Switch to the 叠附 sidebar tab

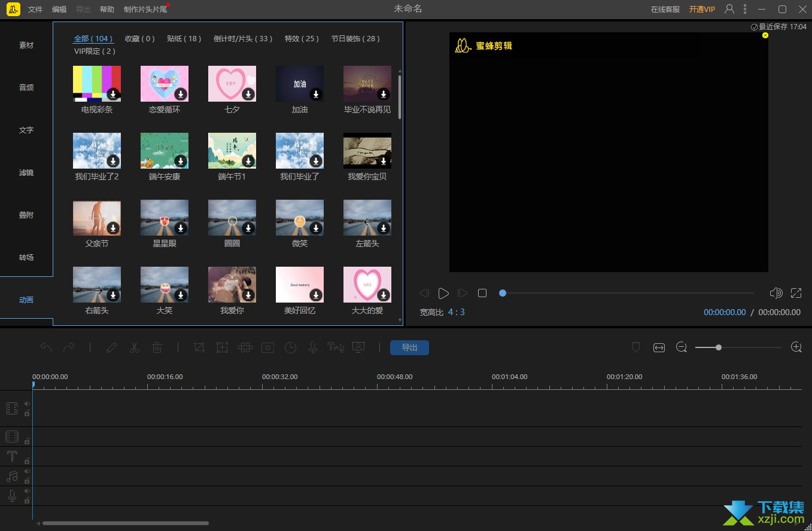pyautogui.click(x=26, y=215)
